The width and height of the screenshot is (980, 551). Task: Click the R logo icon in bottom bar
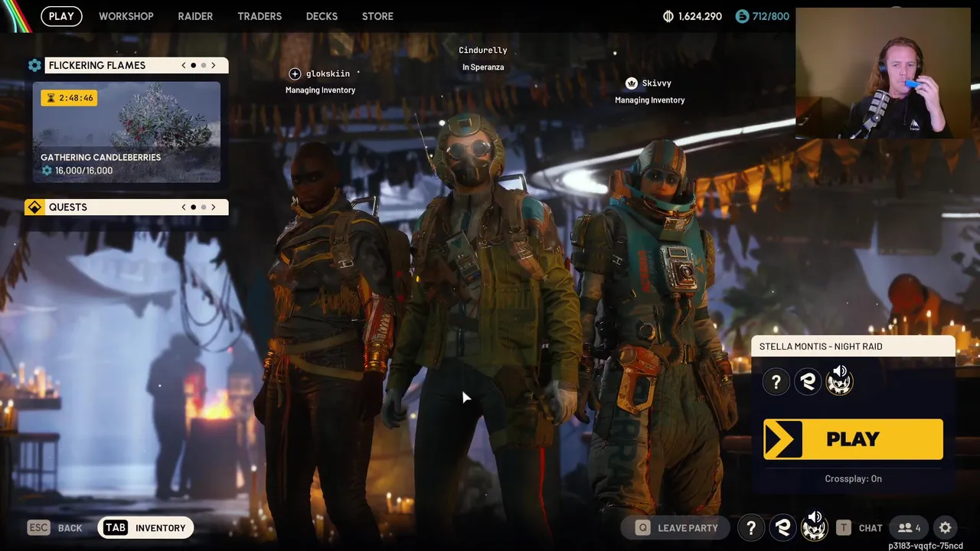[782, 527]
